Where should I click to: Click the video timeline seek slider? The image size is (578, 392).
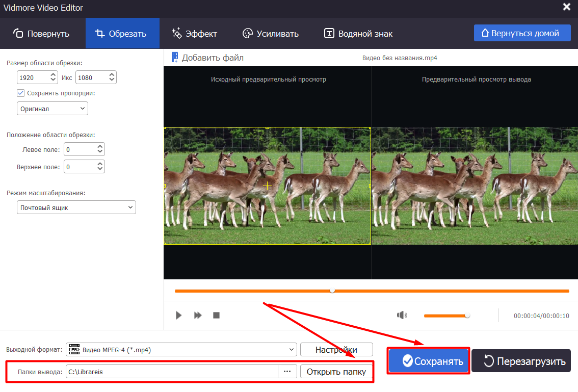click(x=371, y=291)
